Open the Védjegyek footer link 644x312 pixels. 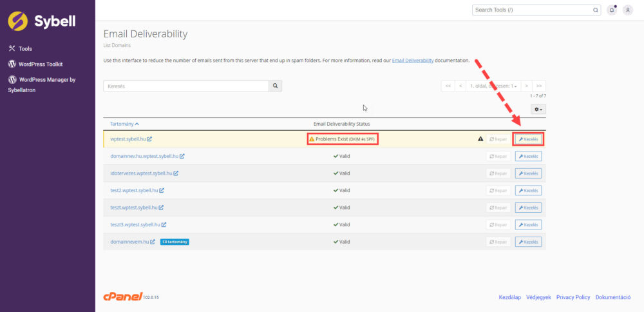[x=538, y=297]
